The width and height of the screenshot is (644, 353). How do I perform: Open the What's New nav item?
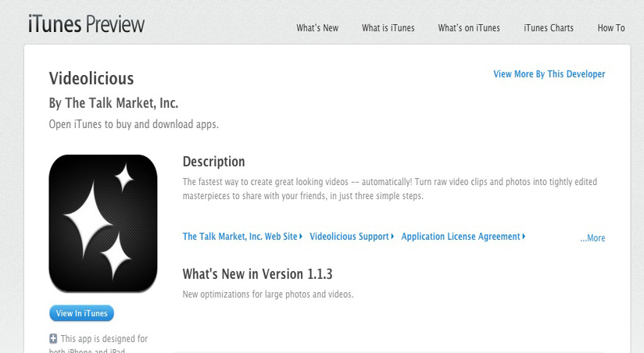coord(317,28)
